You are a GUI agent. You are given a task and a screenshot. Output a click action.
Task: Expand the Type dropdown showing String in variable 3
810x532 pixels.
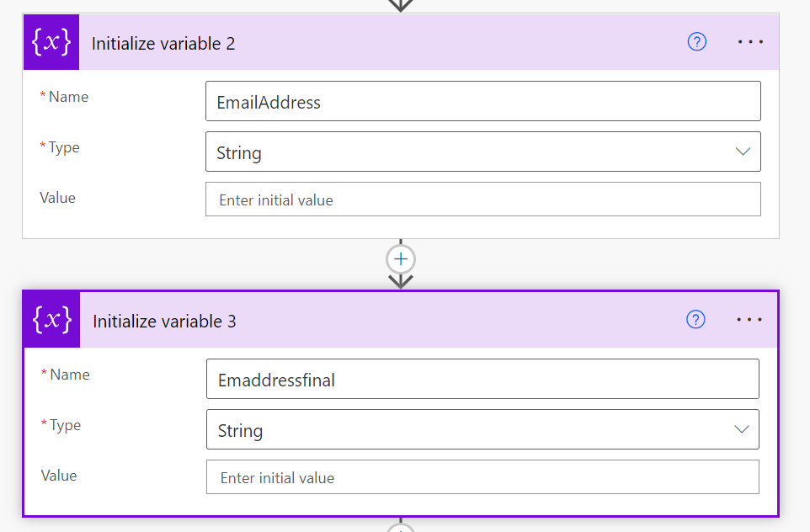pyautogui.click(x=482, y=430)
